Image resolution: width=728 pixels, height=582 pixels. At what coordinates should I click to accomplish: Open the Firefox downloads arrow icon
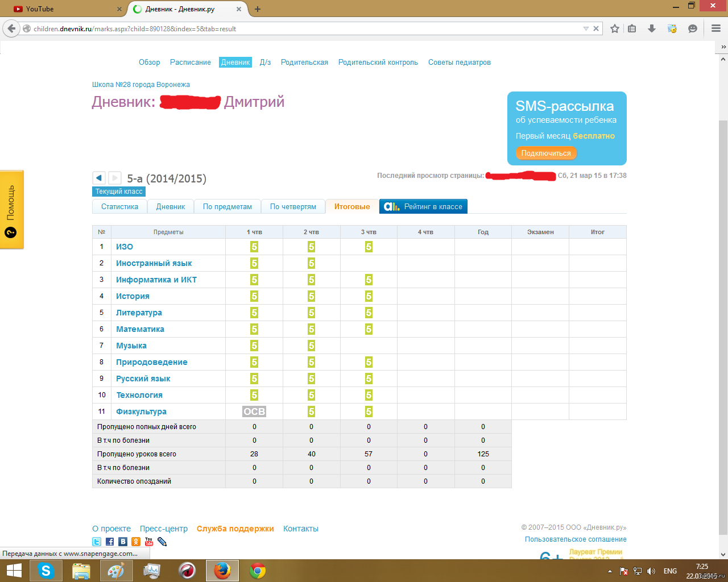click(x=652, y=28)
